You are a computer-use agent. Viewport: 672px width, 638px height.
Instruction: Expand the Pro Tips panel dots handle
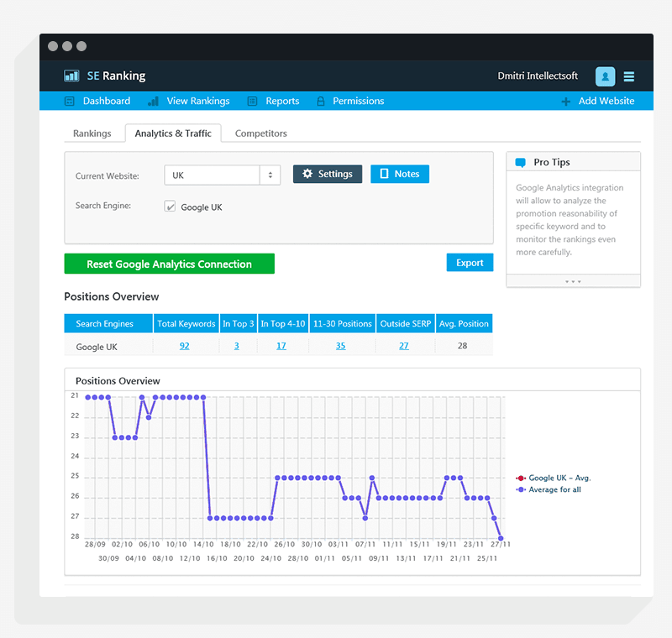(x=573, y=282)
